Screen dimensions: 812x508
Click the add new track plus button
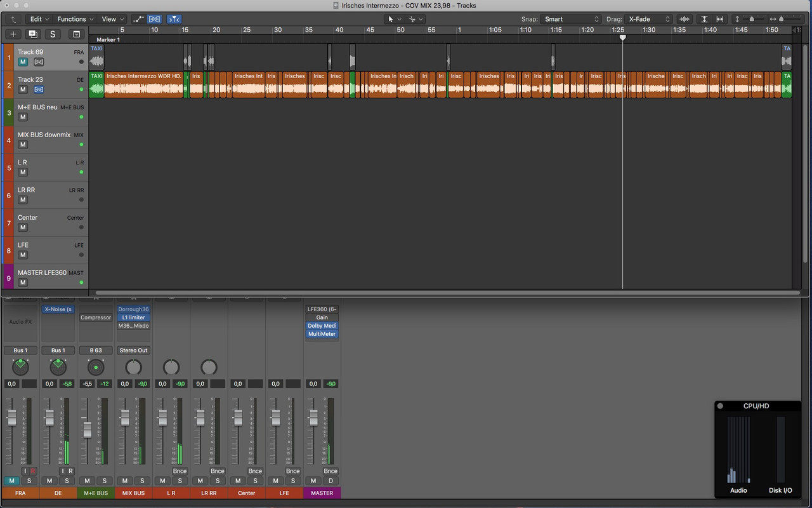click(x=13, y=34)
